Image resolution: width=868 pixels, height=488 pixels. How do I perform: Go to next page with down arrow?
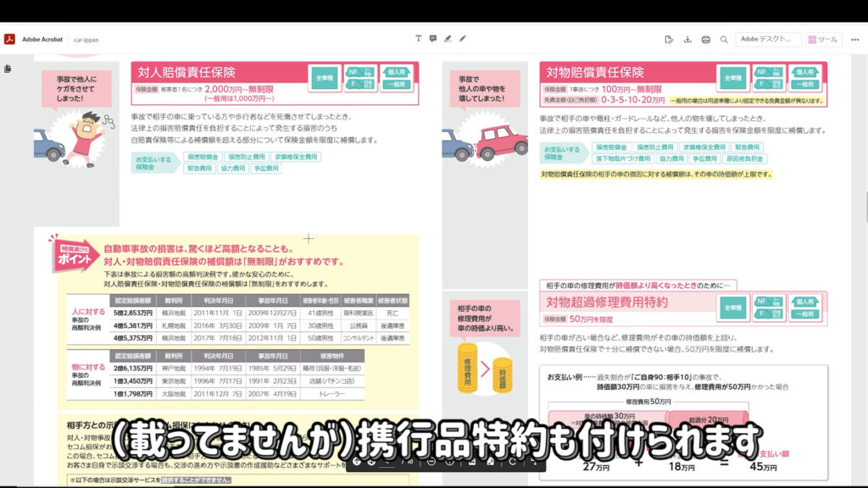point(372,462)
